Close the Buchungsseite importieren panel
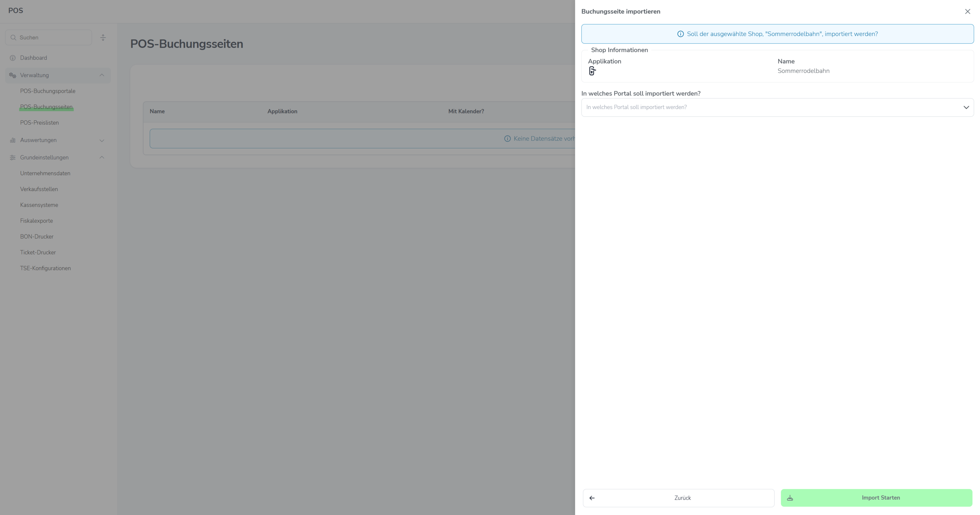 [967, 12]
